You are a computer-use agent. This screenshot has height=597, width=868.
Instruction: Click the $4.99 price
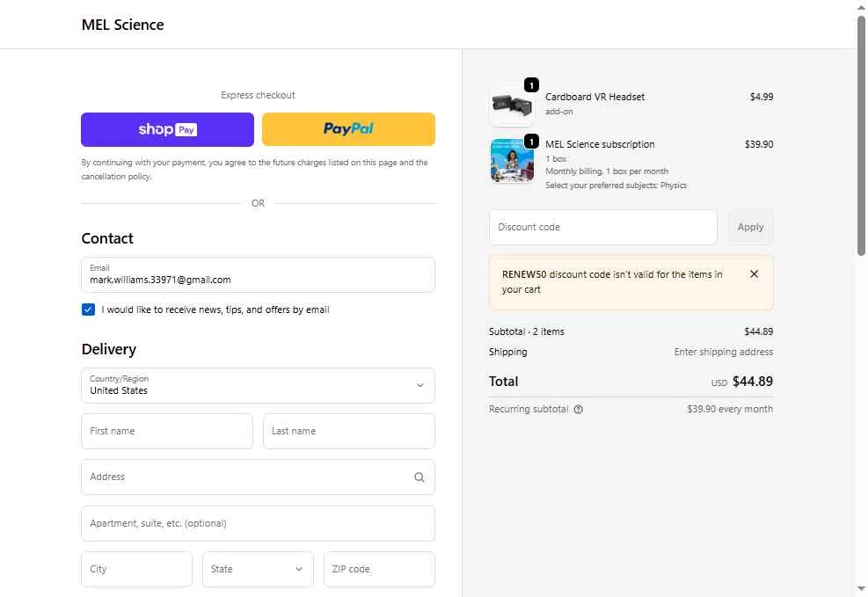click(762, 97)
